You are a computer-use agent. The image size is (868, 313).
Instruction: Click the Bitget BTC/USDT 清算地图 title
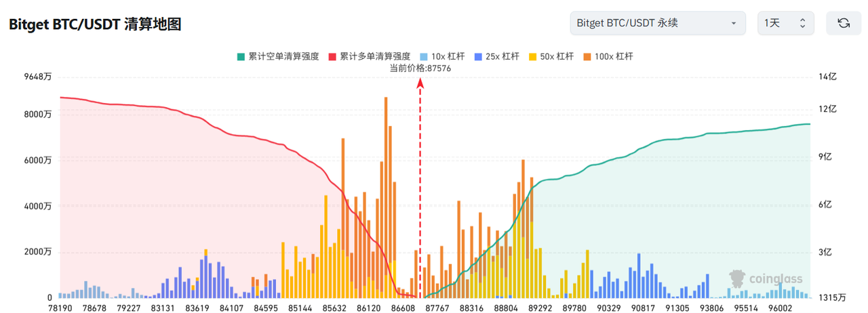pos(94,24)
